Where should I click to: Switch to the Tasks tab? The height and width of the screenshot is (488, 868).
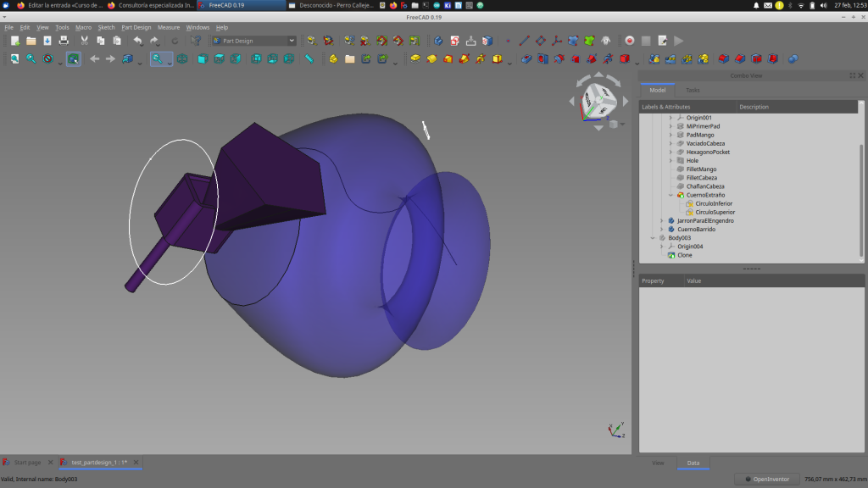click(693, 90)
